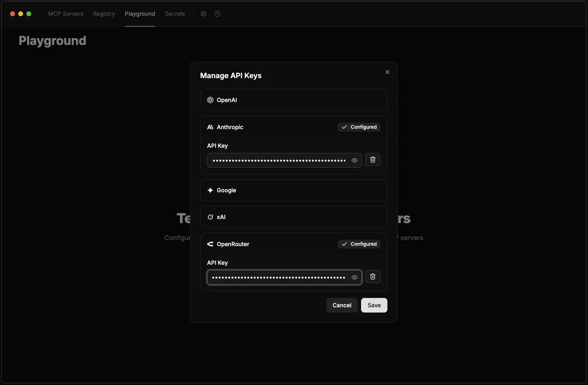This screenshot has height=385, width=588.
Task: Expand the xAI provider row
Action: pyautogui.click(x=293, y=217)
